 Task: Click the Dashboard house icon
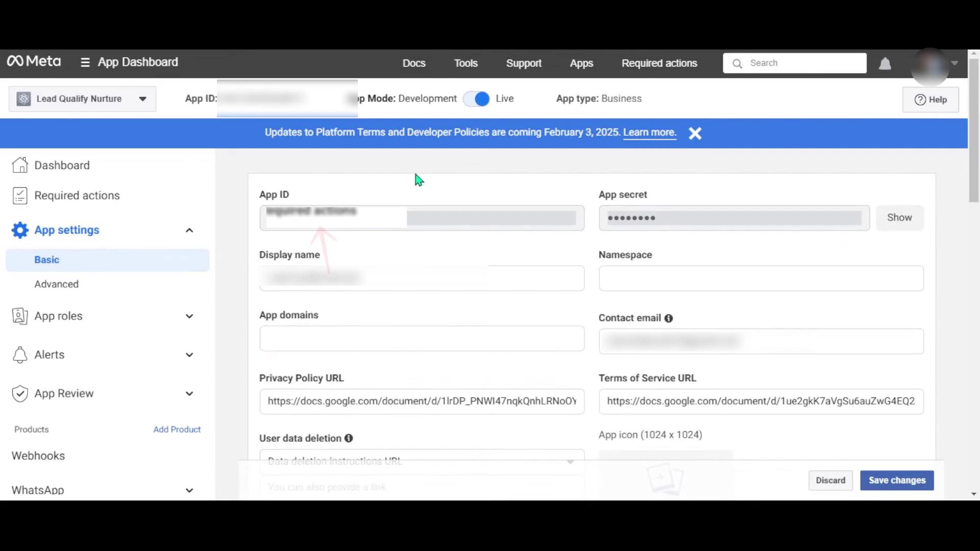tap(20, 165)
